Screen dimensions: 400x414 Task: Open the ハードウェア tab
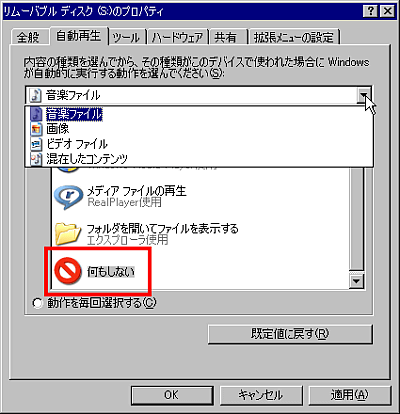(177, 37)
